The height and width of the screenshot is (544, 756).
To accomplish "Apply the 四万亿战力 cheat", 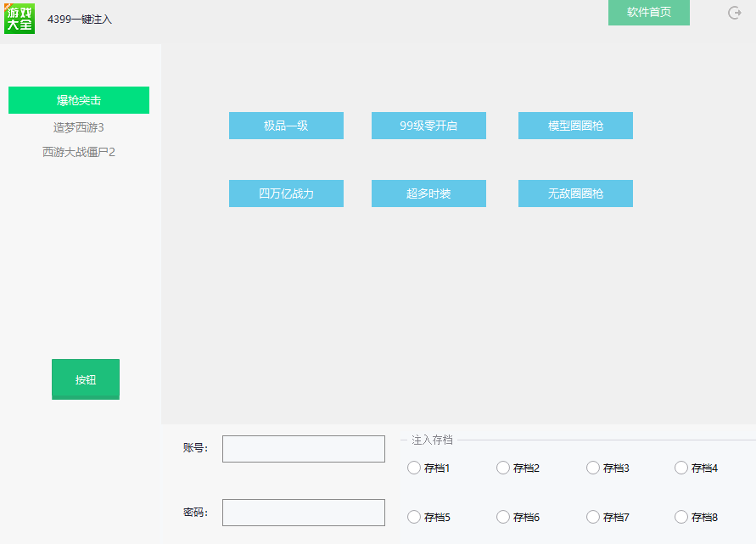I will point(286,193).
